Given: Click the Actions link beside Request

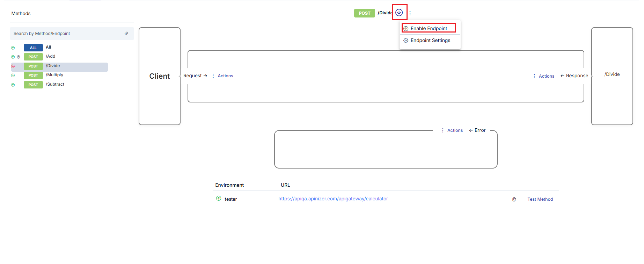Looking at the screenshot, I should (x=225, y=76).
